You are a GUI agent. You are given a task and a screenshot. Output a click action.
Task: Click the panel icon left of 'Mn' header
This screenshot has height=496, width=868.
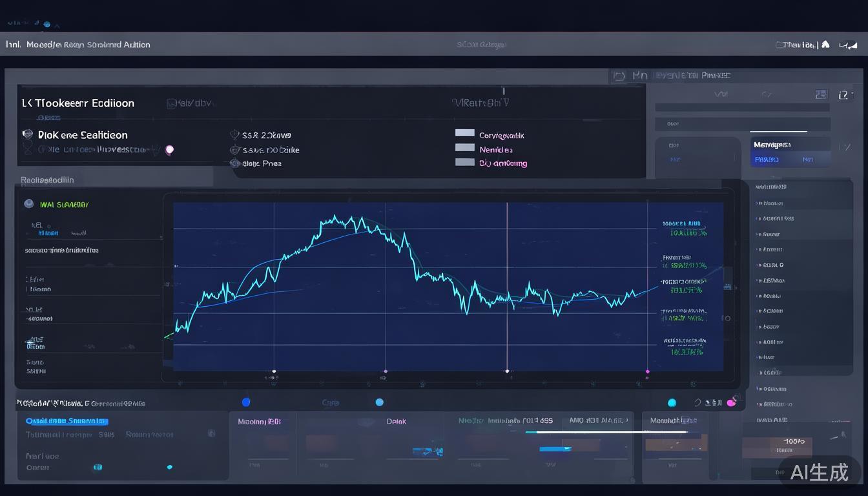tap(619, 76)
